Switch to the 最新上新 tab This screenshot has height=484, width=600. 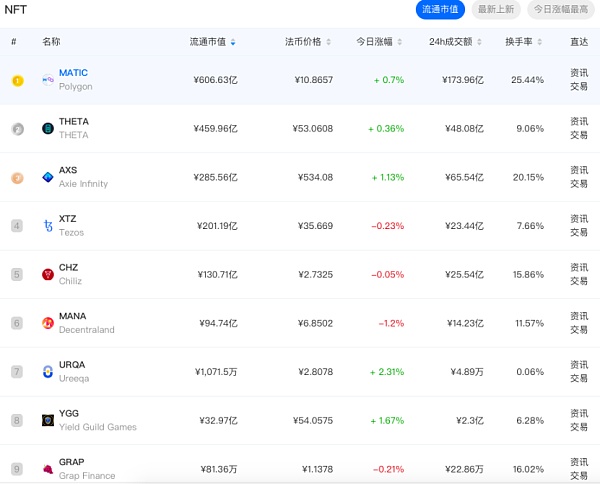click(x=496, y=9)
